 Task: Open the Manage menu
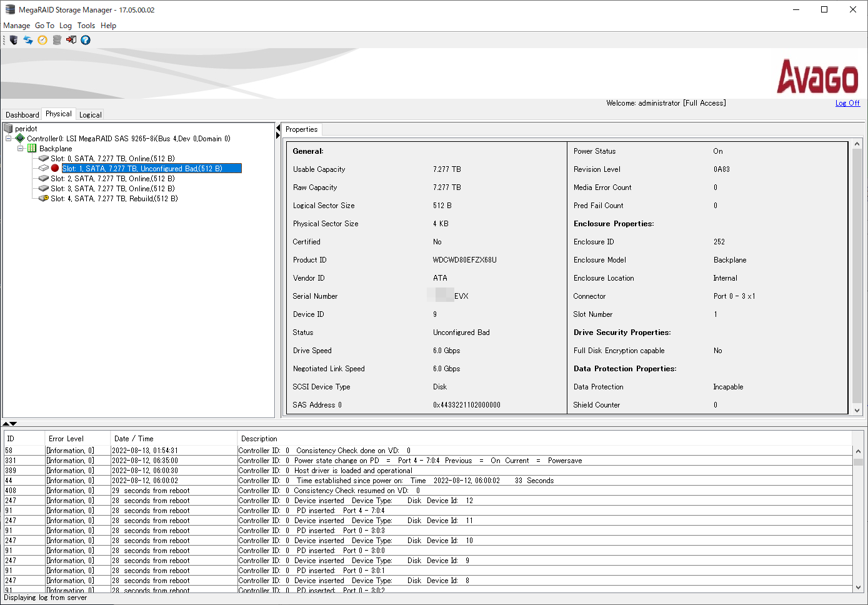coord(17,26)
